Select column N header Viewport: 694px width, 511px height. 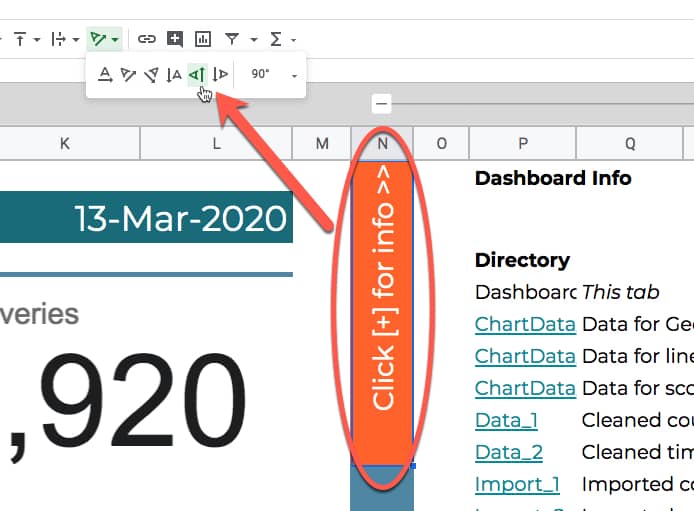pos(382,144)
